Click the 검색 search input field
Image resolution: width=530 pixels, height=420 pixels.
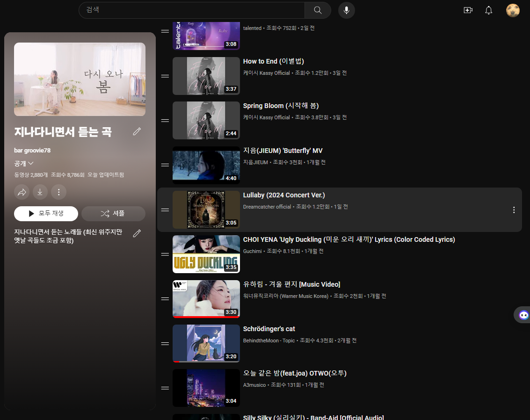coord(192,10)
